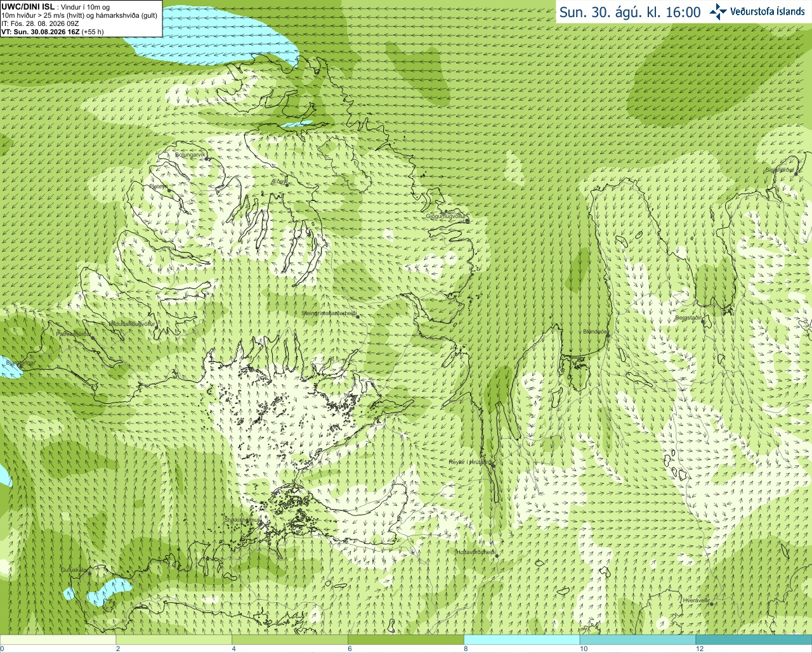Pick the light cyan 8–10 legend swatch

click(x=522, y=640)
